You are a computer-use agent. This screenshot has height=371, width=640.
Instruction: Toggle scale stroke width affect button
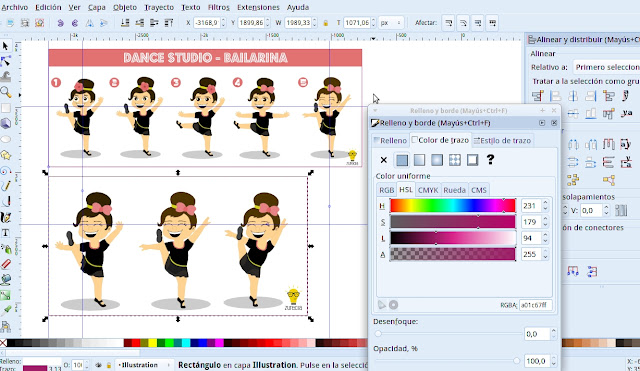tap(449, 23)
